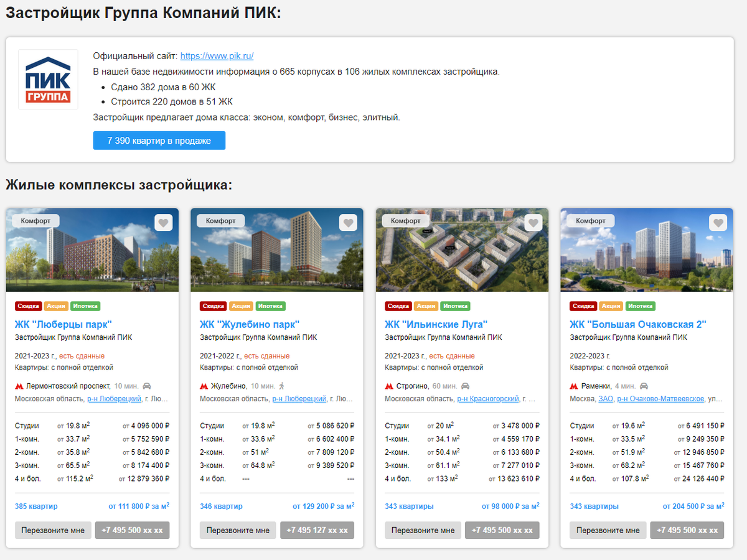Viewport: 747px width, 560px height.
Task: Click Перезвоните мне in Большая Очаковская 2 card
Action: point(608,530)
